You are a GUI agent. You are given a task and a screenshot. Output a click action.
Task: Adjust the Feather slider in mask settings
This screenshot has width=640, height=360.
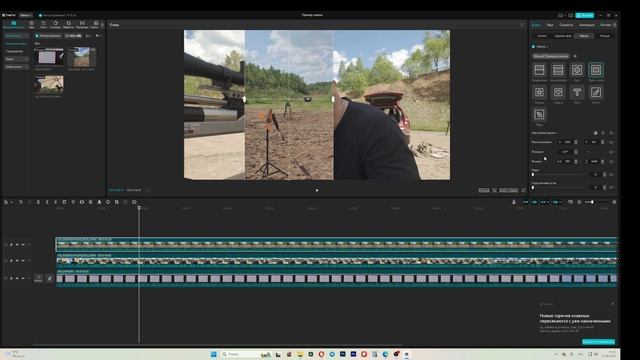558,175
